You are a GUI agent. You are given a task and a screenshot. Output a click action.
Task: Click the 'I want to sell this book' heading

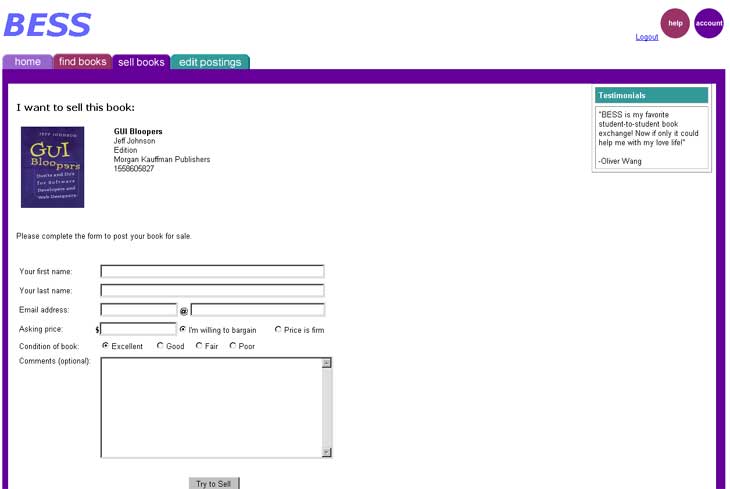pos(75,108)
